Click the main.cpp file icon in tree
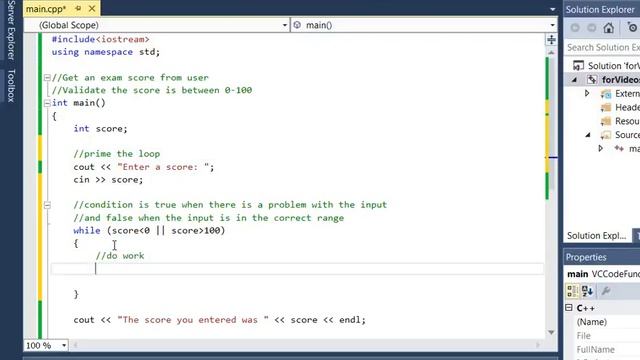The width and height of the screenshot is (640, 360). 619,149
